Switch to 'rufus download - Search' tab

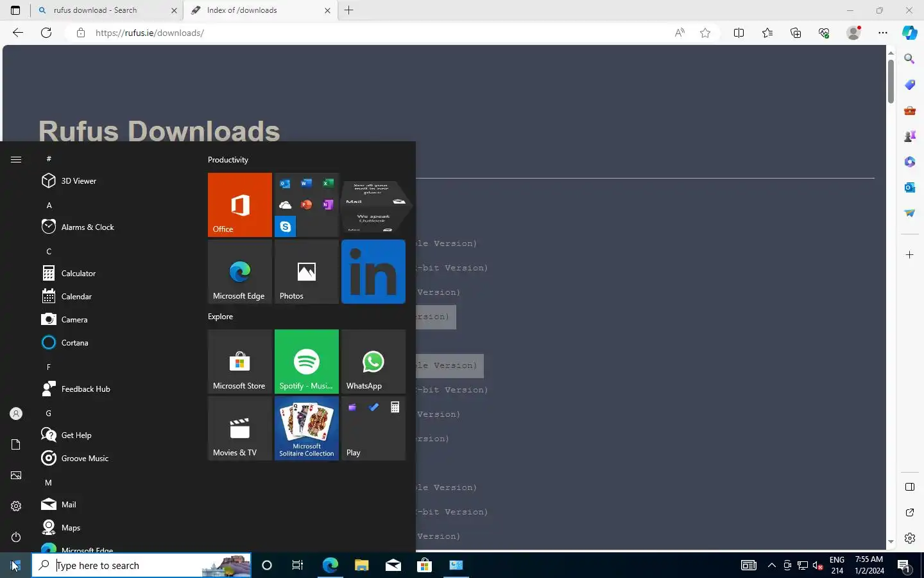tap(108, 10)
